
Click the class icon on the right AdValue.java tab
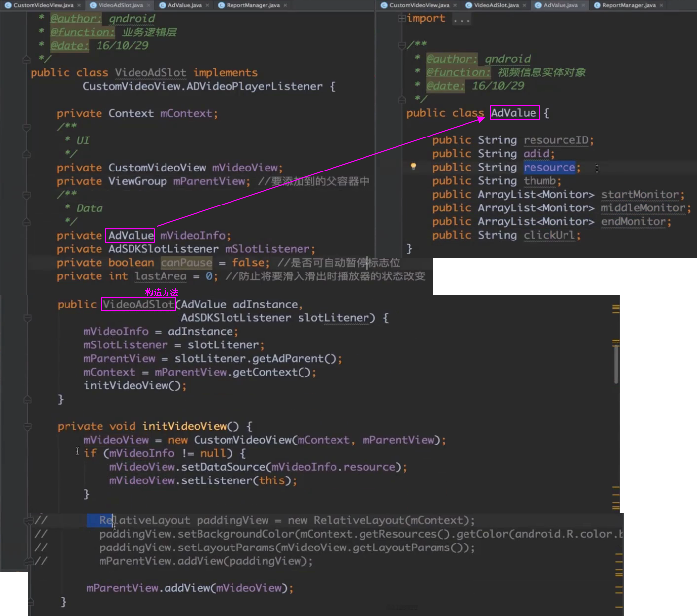tap(538, 5)
